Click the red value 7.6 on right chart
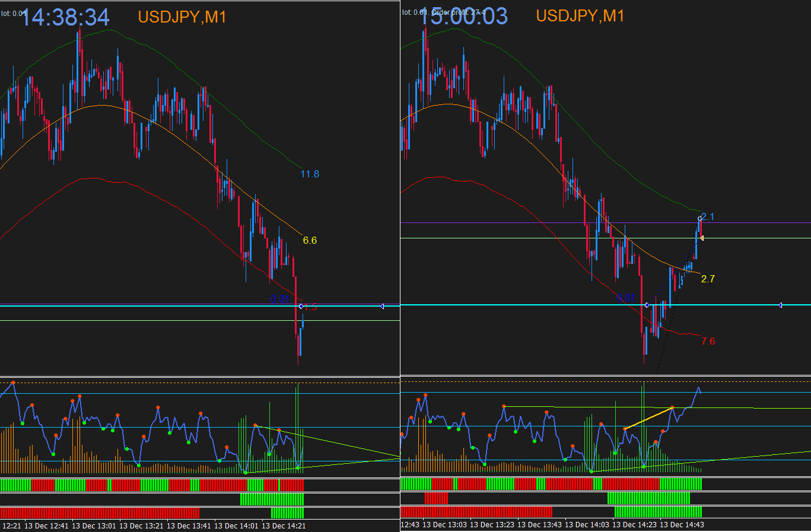This screenshot has height=532, width=811. click(x=708, y=341)
